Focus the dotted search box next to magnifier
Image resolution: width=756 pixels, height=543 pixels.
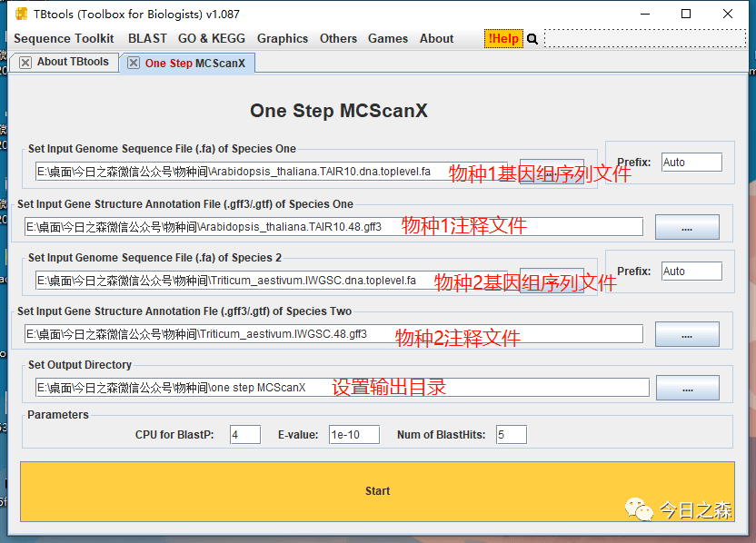point(645,38)
